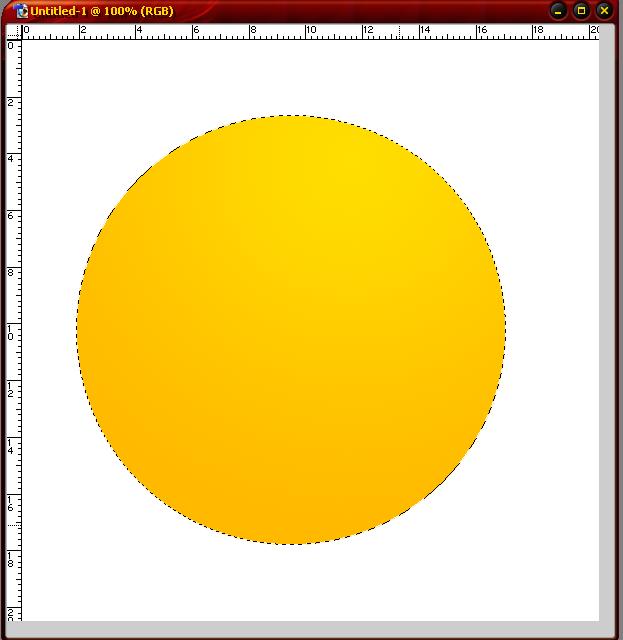This screenshot has height=640, width=623.
Task: Click the horizontal ruler at mark 10
Action: pos(310,31)
